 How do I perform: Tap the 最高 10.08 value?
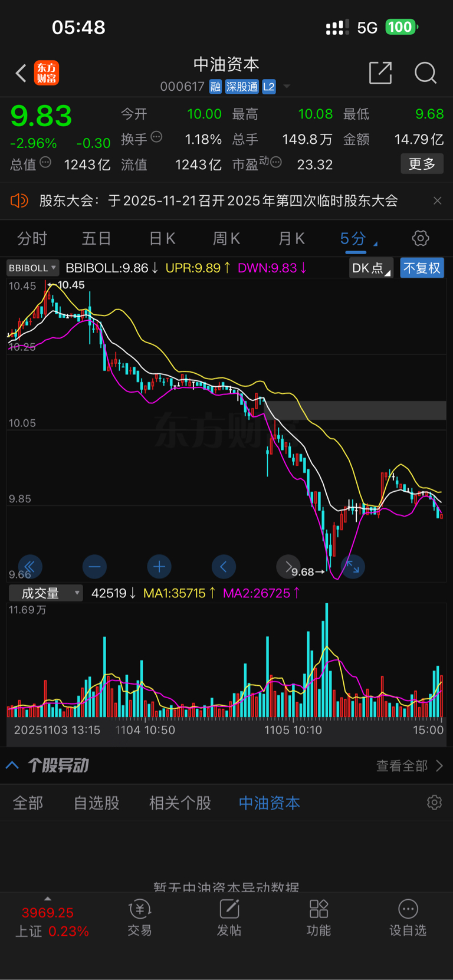click(x=316, y=114)
